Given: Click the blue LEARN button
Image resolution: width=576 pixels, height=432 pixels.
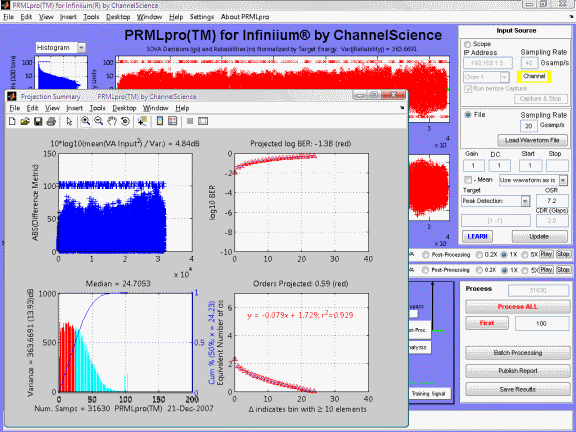Looking at the screenshot, I should pos(477,237).
